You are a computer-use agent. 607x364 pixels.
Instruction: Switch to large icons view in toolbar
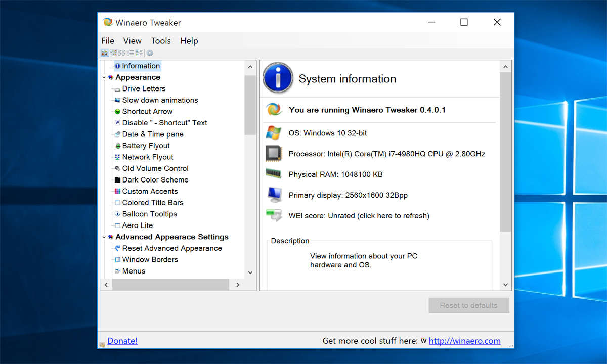104,53
